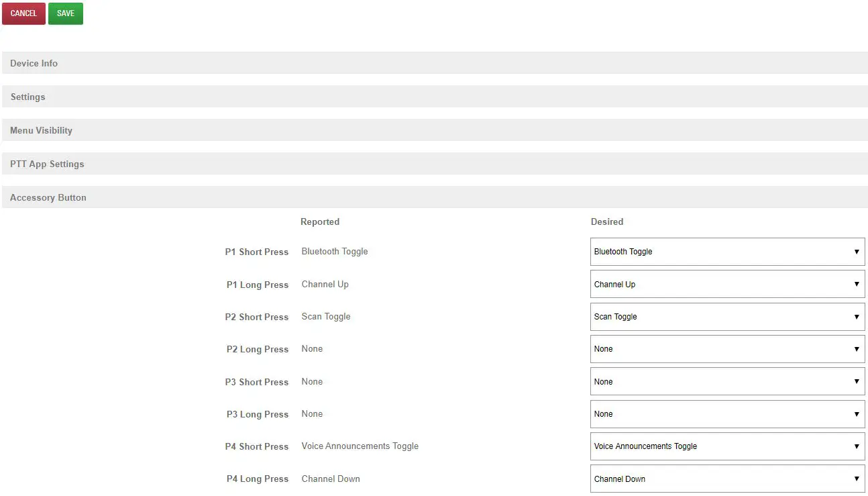Image resolution: width=868 pixels, height=496 pixels.
Task: Open the P1 Long Press desired dropdown
Action: point(727,284)
